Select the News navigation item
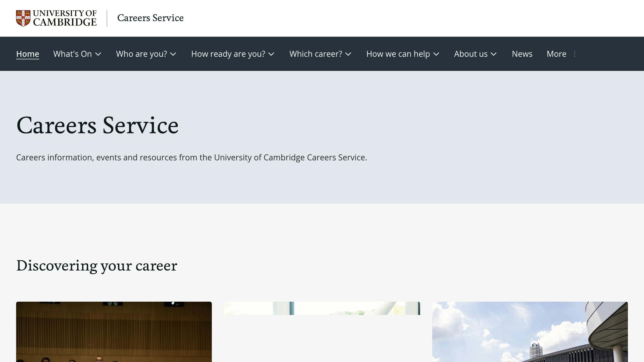The image size is (644, 362). (522, 54)
